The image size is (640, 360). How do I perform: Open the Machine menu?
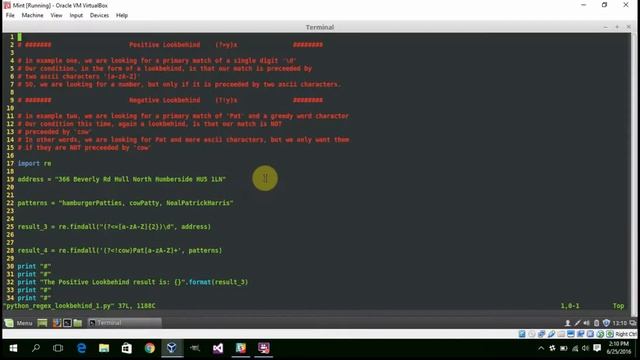tap(32, 15)
